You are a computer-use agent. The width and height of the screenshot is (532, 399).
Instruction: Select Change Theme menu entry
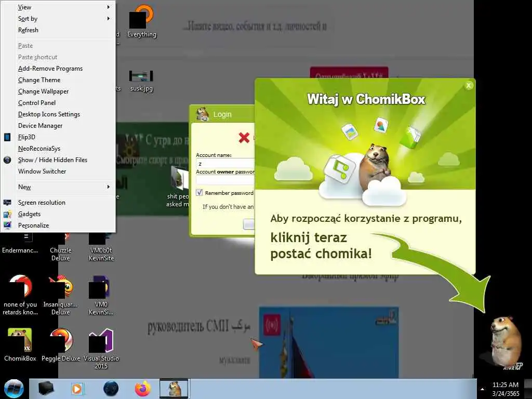(x=58, y=79)
